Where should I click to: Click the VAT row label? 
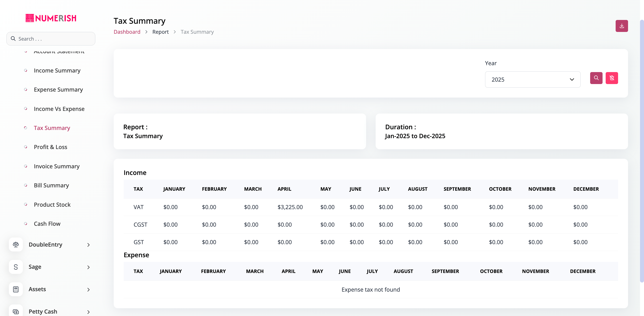click(x=139, y=207)
